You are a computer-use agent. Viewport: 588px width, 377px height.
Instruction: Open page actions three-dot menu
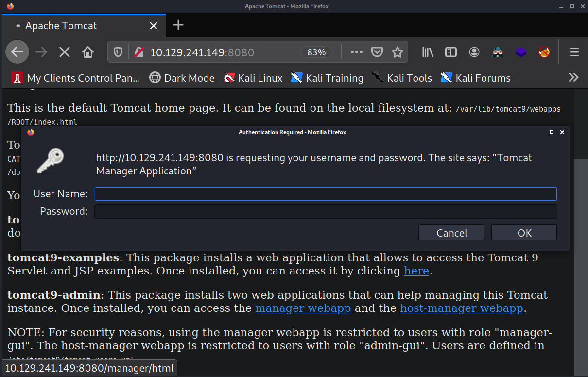(x=356, y=52)
